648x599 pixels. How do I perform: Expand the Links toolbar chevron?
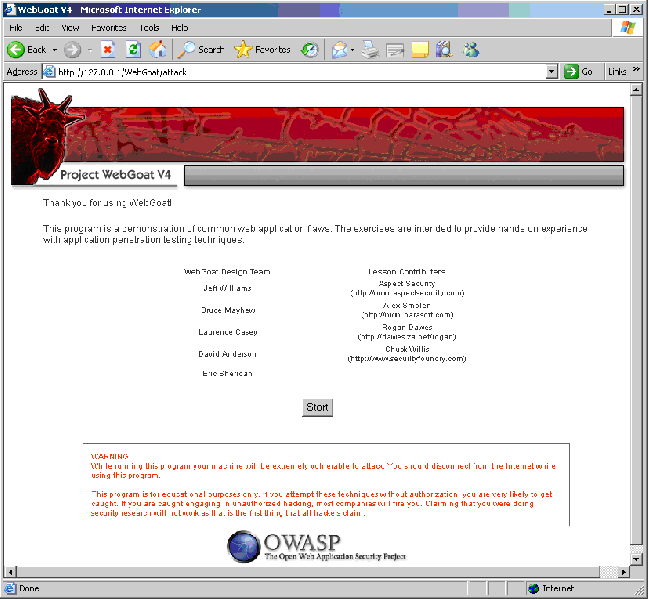pos(636,69)
